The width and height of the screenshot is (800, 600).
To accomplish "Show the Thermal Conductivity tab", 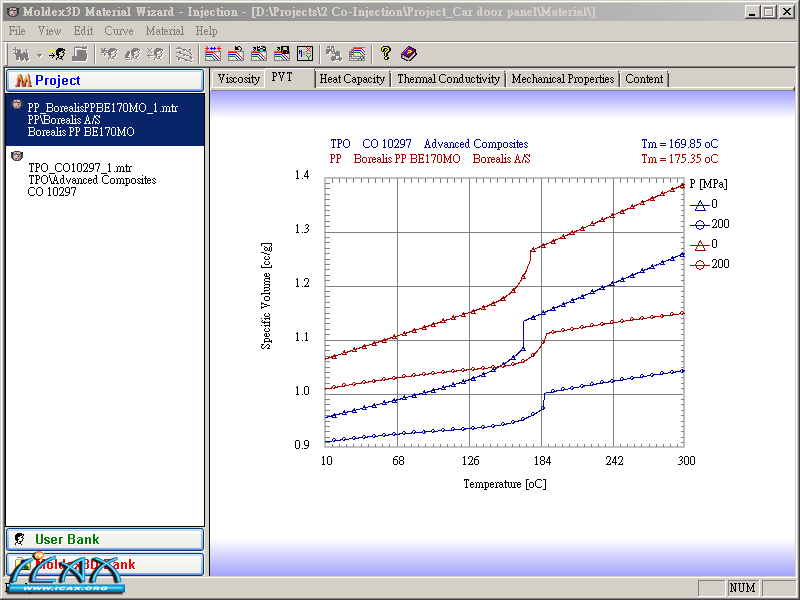I will point(448,79).
